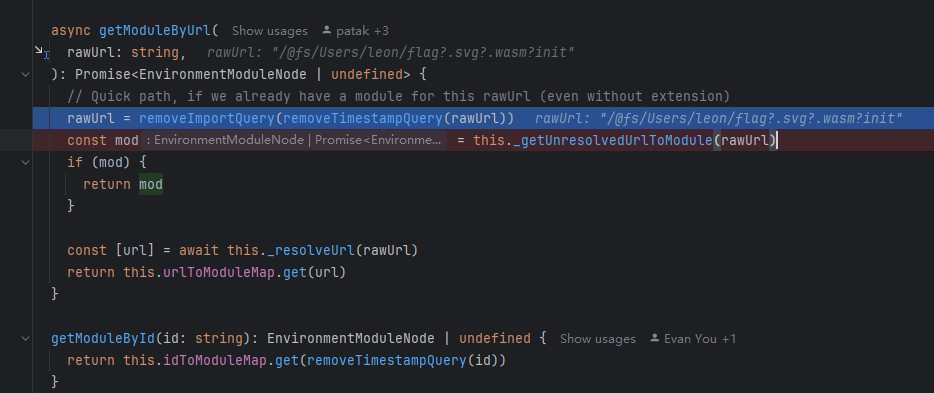Click the author icon beside Evan You +1

coord(654,338)
